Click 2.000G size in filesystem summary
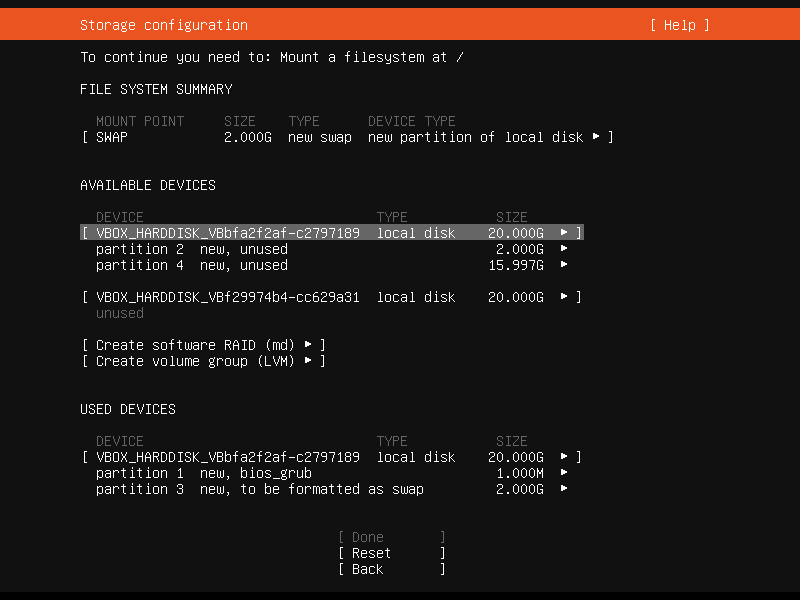This screenshot has width=800, height=600. [247, 137]
